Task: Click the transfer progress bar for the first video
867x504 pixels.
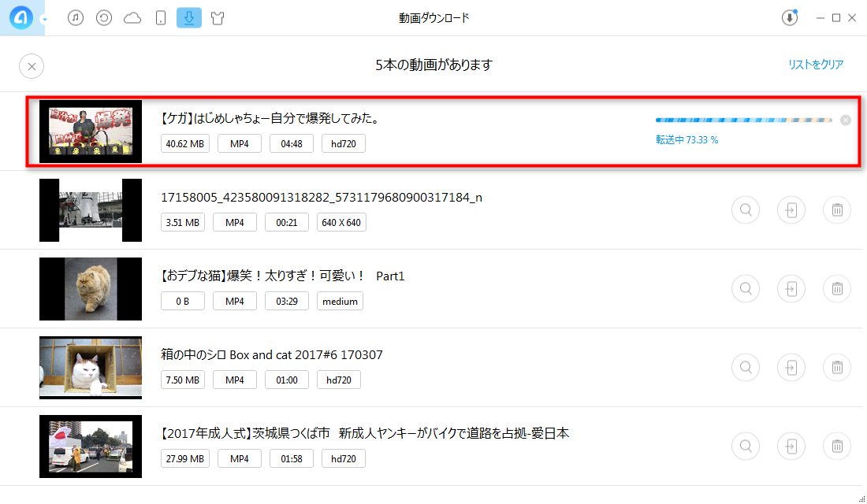Action: point(744,120)
